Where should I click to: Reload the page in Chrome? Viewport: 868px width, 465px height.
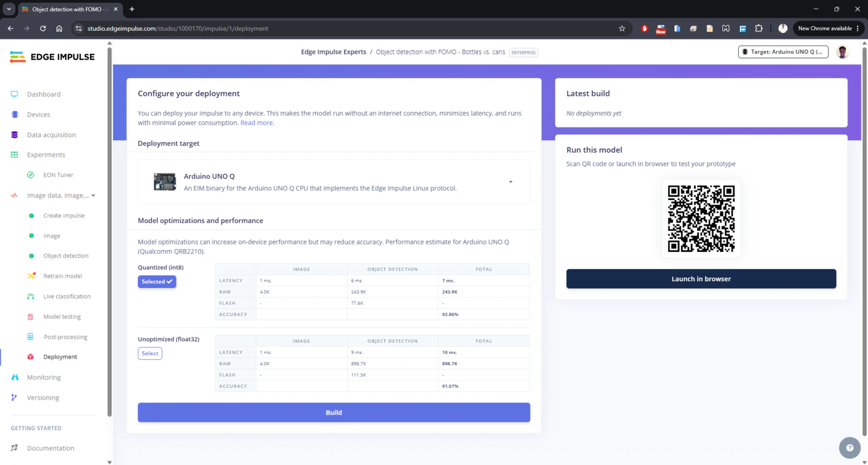[43, 29]
